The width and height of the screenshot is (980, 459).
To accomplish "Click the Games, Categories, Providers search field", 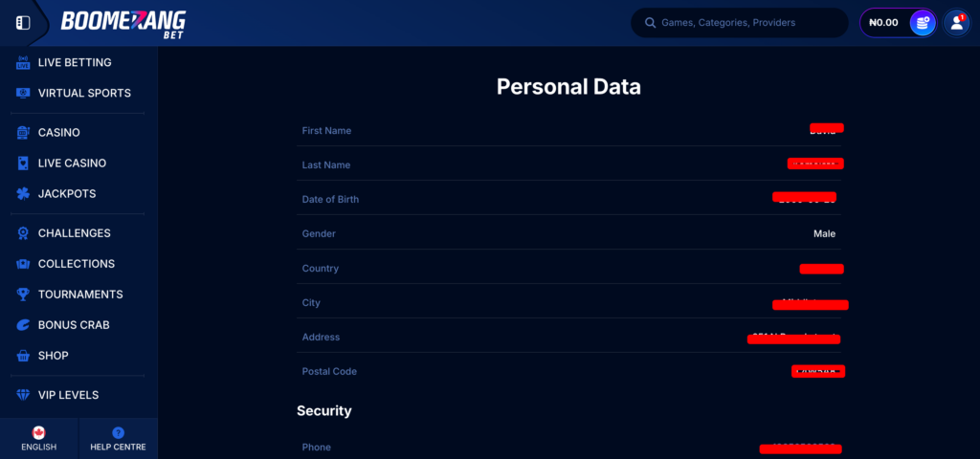I will tap(740, 23).
